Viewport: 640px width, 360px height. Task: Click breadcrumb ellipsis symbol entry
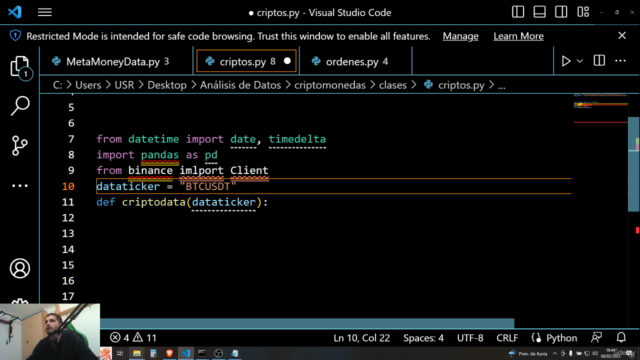point(502,86)
